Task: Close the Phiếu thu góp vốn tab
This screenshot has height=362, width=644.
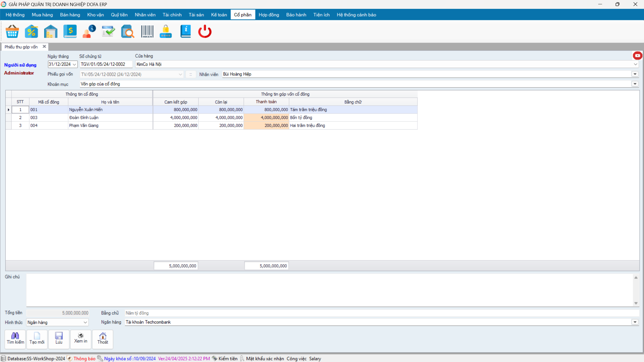Action: [44, 47]
